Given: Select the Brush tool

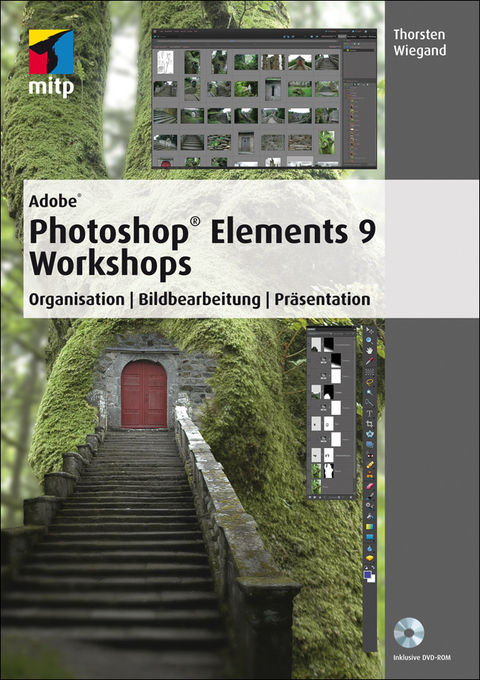Looking at the screenshot, I should [x=369, y=496].
